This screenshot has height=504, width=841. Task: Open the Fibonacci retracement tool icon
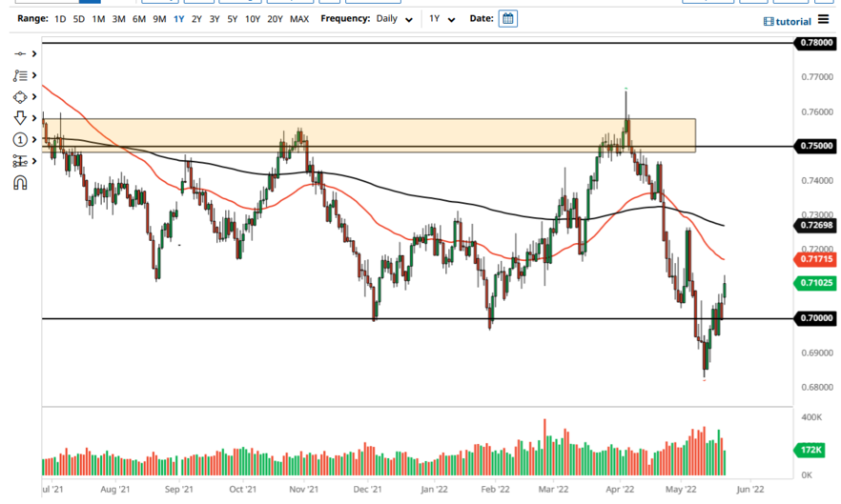pyautogui.click(x=20, y=75)
